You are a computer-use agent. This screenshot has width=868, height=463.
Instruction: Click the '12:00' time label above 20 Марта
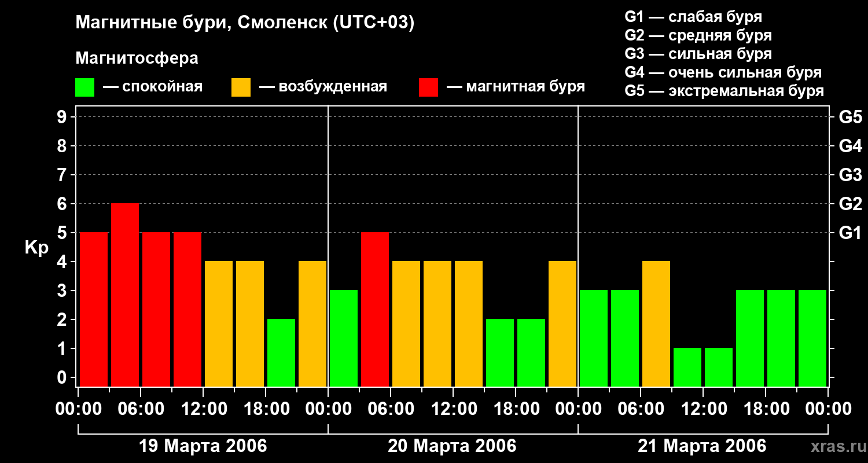tap(454, 409)
